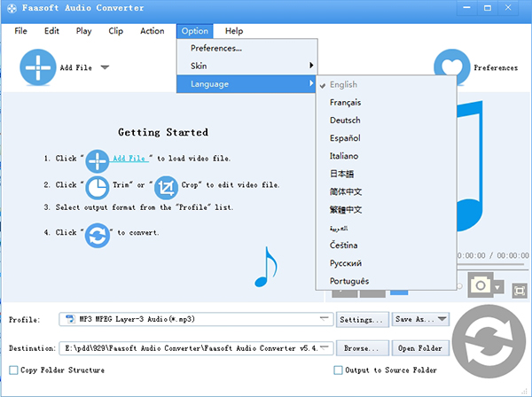
Task: Click the plus icon in step 1
Action: [x=97, y=161]
